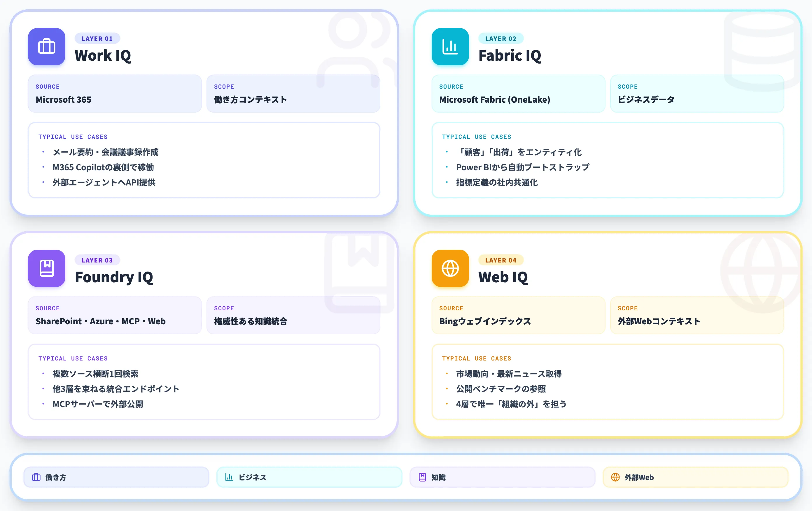Viewport: 812px width, 511px height.
Task: Click 市場動向・最新ニュース取得 list item
Action: (x=509, y=374)
